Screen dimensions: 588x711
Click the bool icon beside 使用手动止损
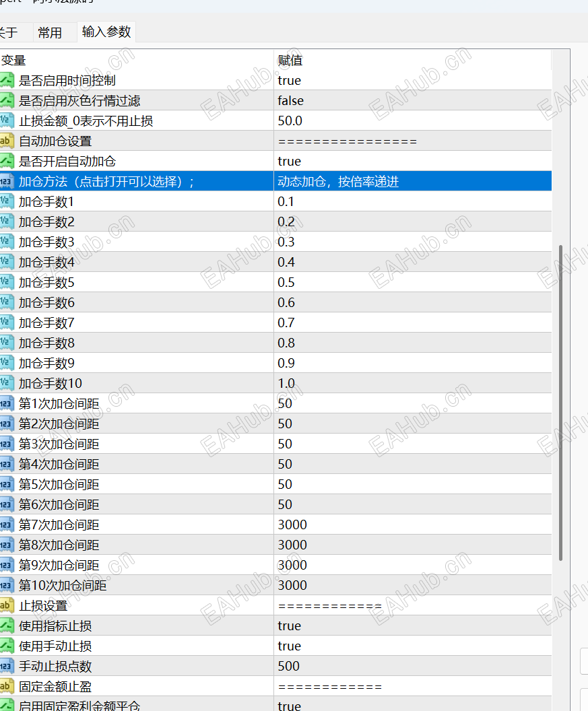[7, 646]
